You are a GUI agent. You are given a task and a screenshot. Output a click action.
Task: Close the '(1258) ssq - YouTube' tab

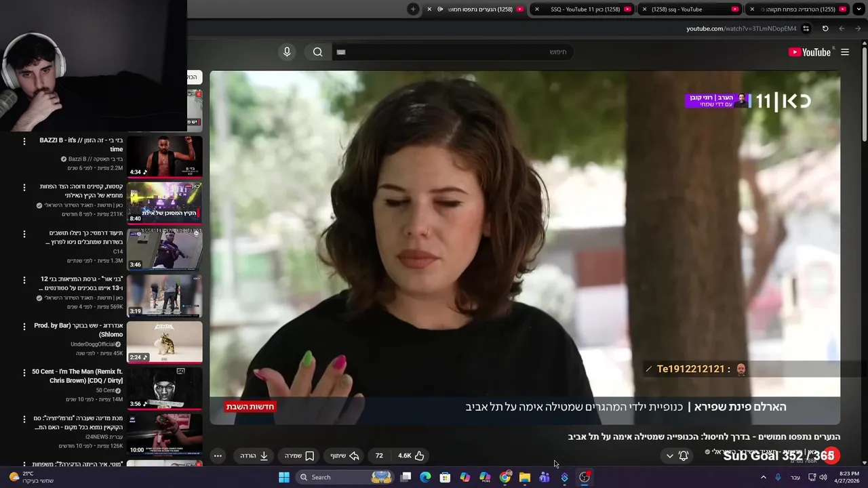tap(644, 9)
